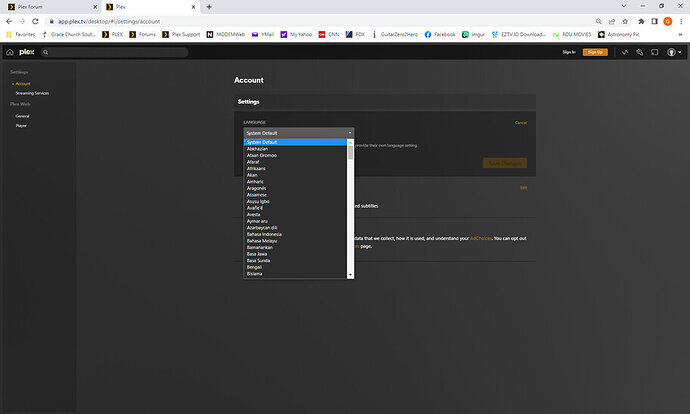Image resolution: width=690 pixels, height=414 pixels.
Task: Open the Plex activity icon
Action: (625, 52)
